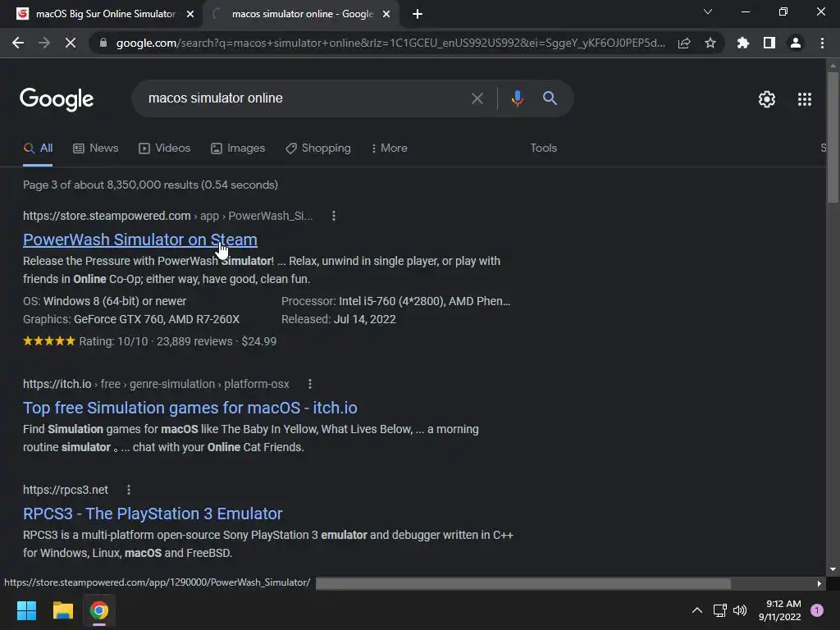Screen dimensions: 840x630
Task: Click the 'Released: Jul 14, 2022' text
Action: coord(339,319)
